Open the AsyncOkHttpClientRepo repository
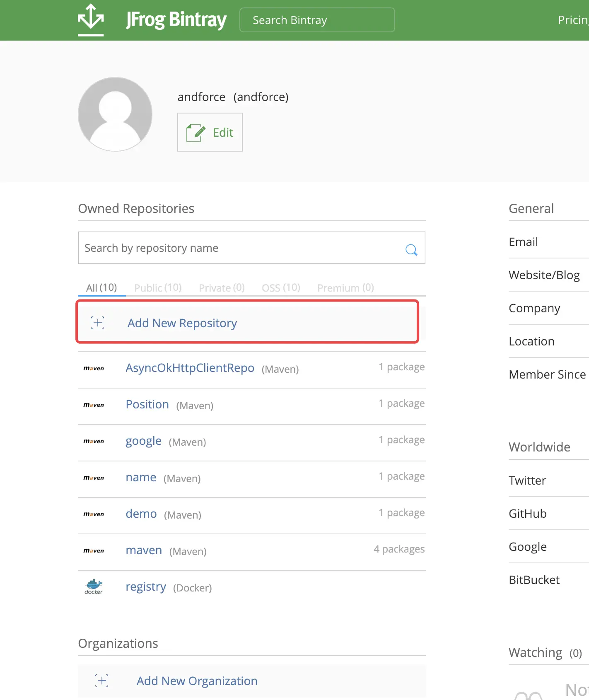589x700 pixels. click(x=190, y=368)
